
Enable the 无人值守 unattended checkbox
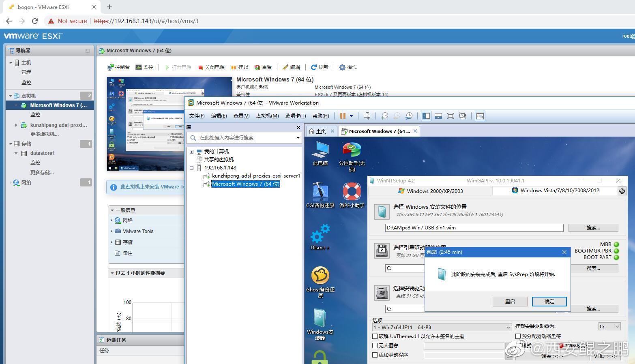pos(375,346)
